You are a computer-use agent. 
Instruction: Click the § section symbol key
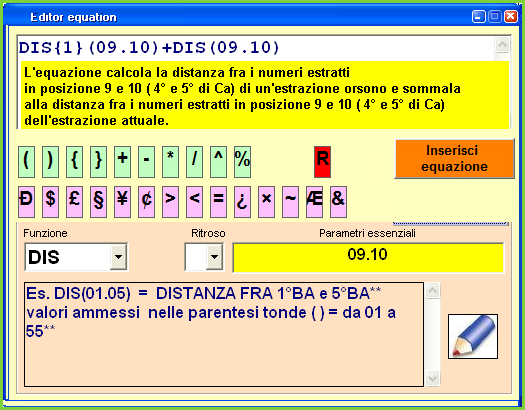click(x=98, y=202)
